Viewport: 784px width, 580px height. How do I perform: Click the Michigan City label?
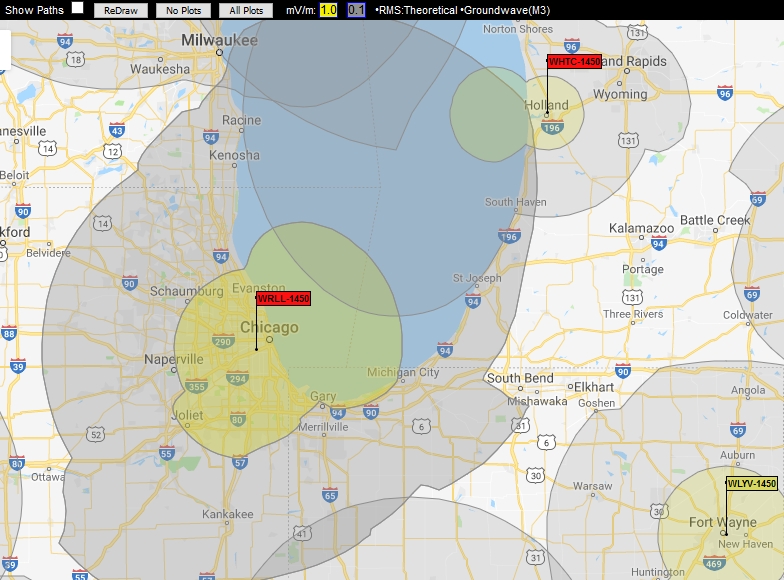point(403,372)
